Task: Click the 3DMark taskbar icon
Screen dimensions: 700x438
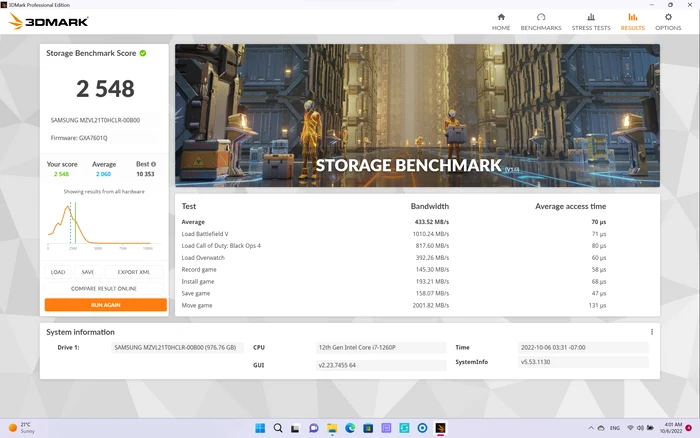Action: pos(440,428)
